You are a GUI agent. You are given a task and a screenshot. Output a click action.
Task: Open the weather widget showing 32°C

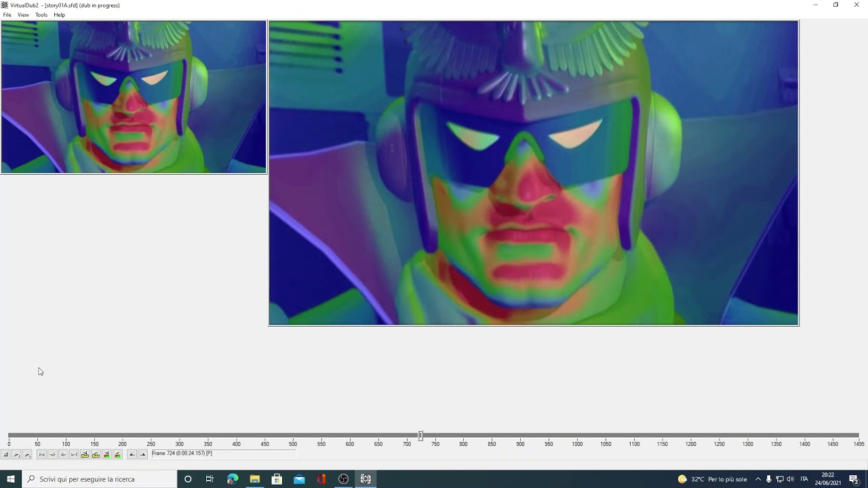[x=712, y=479]
